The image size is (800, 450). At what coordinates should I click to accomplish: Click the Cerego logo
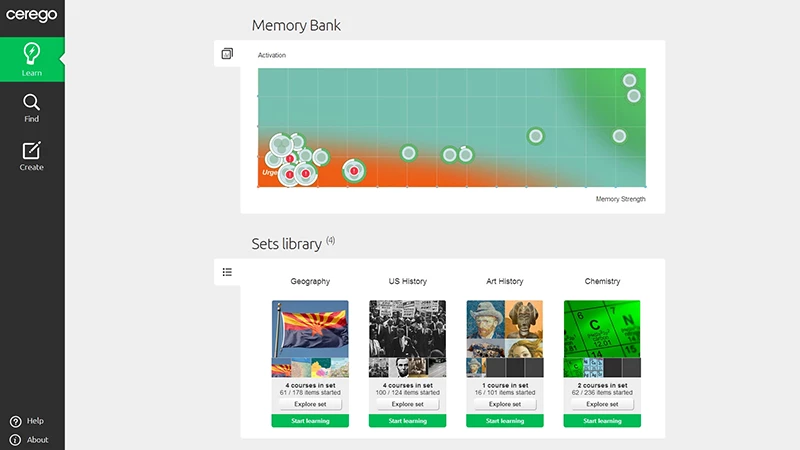(x=32, y=15)
